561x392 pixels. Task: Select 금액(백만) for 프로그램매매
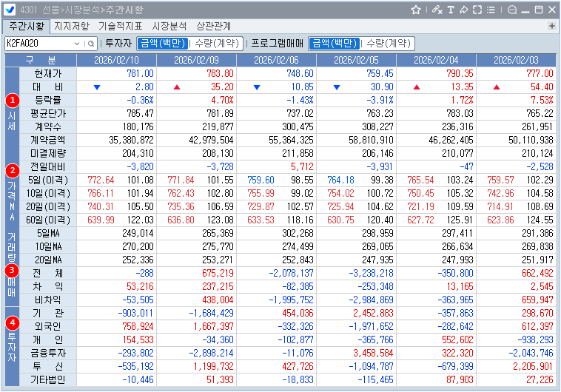[x=334, y=44]
